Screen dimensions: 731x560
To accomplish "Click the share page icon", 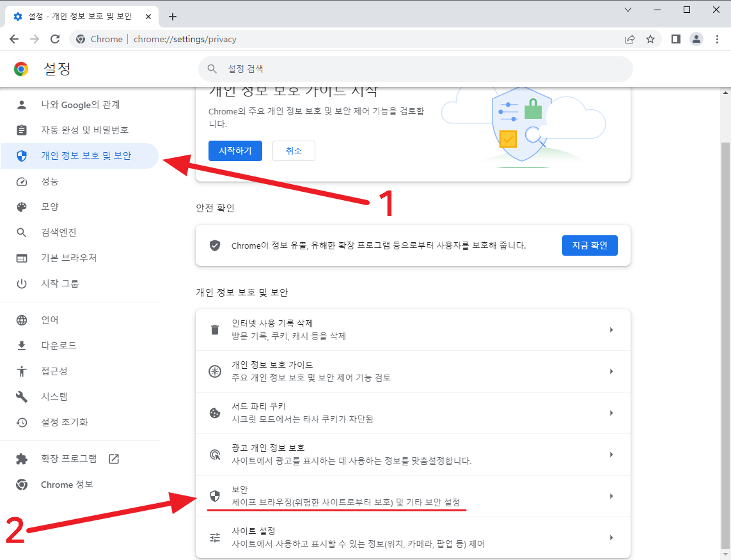I will (630, 39).
